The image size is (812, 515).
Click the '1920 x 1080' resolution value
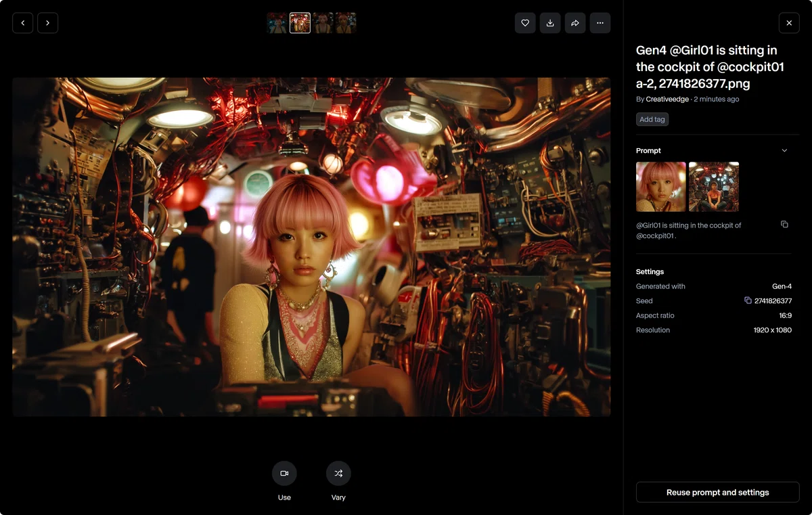pos(772,330)
